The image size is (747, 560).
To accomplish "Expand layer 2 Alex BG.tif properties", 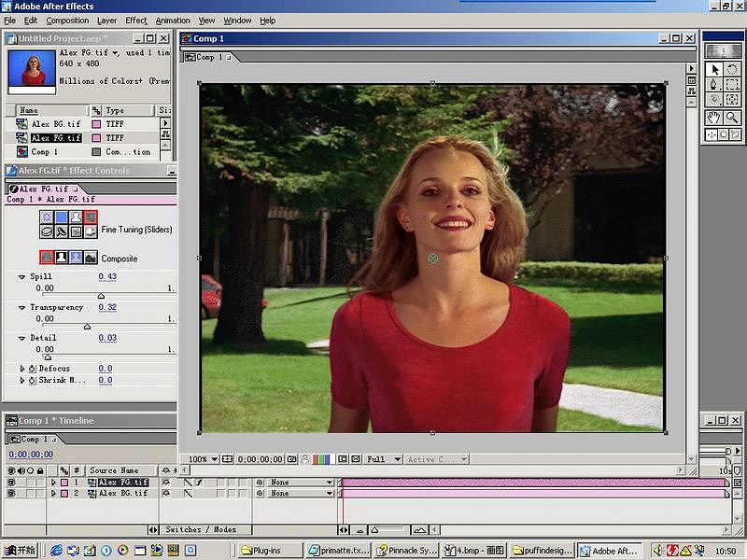I will 53,494.
